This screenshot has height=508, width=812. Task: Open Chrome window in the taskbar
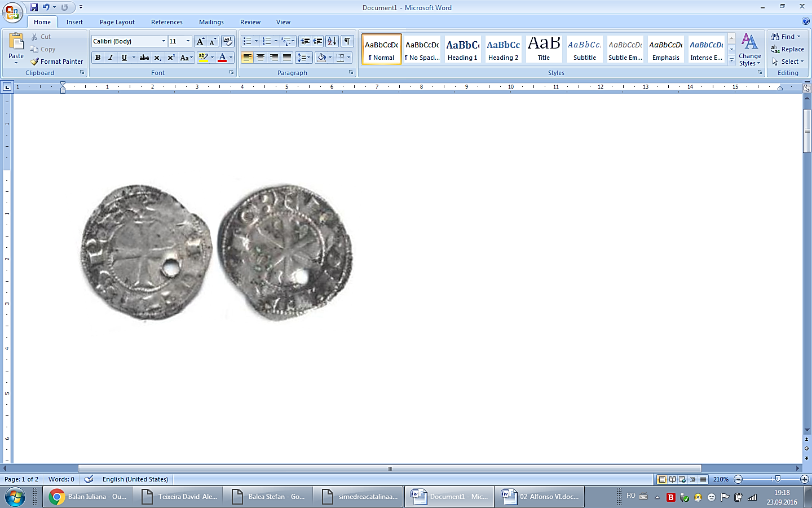[87, 497]
